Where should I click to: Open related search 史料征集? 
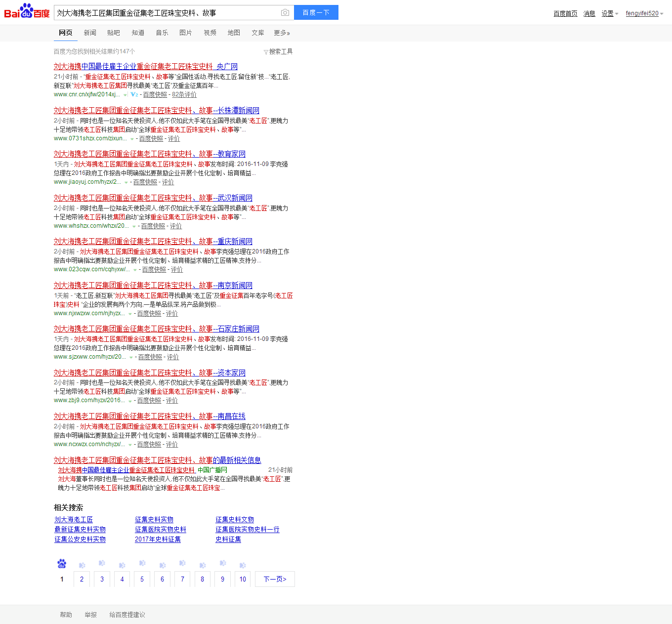pos(228,539)
